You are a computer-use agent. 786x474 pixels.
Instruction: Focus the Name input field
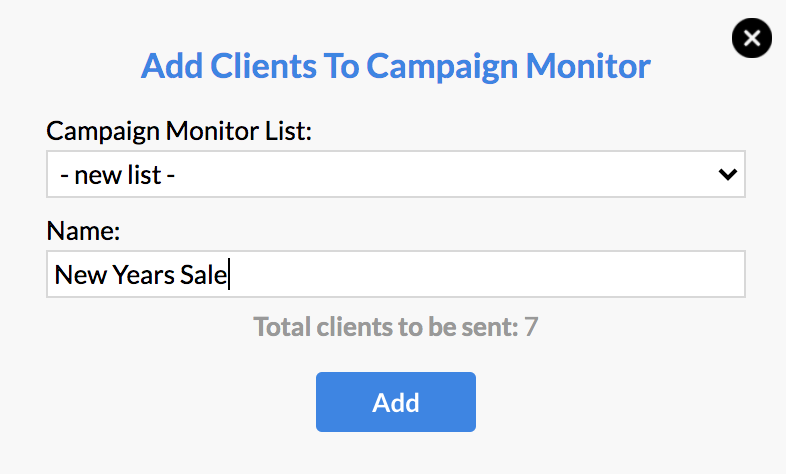[x=396, y=274]
